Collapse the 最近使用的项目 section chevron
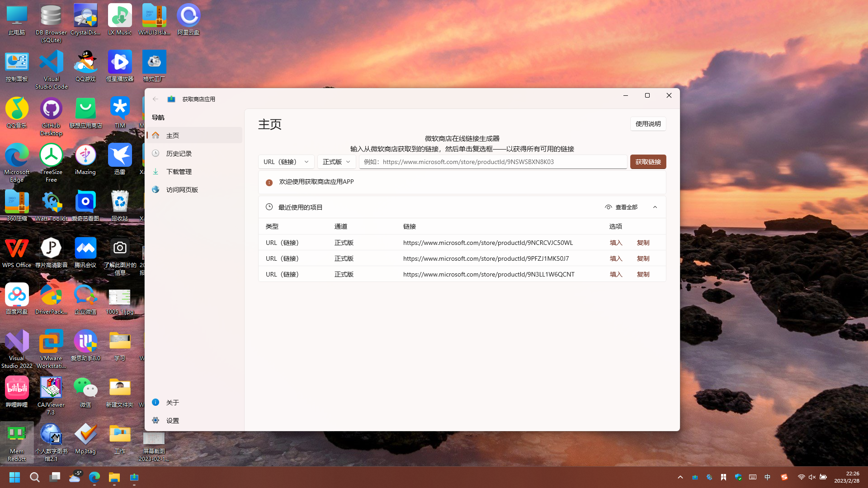 (655, 207)
